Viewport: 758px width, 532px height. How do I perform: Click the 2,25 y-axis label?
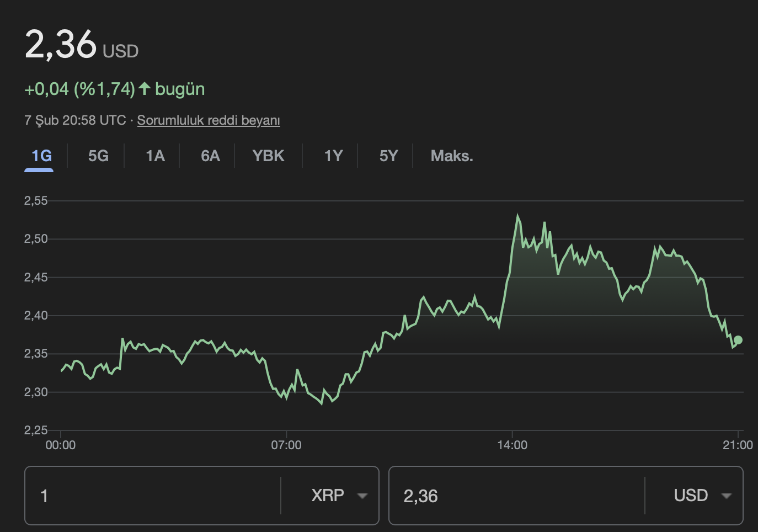pos(36,430)
